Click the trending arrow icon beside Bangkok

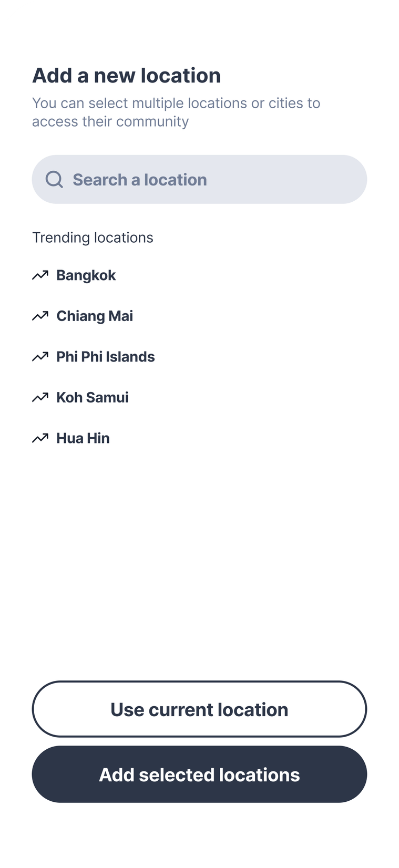coord(40,275)
